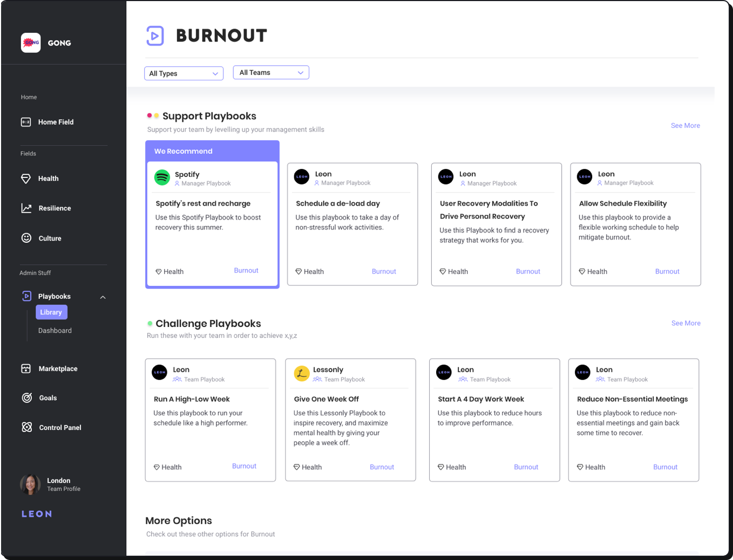The height and width of the screenshot is (560, 733).
Task: Select the Health diamond icon in sidebar
Action: 26,179
